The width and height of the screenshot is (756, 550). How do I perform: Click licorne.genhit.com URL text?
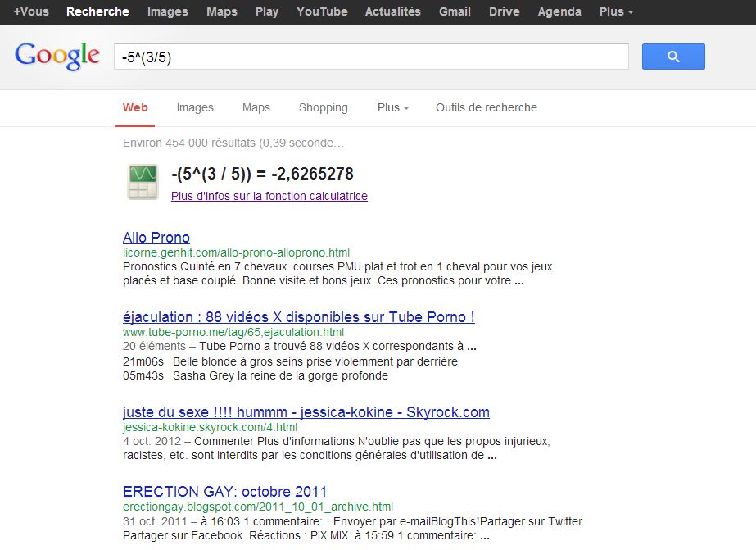coord(236,252)
